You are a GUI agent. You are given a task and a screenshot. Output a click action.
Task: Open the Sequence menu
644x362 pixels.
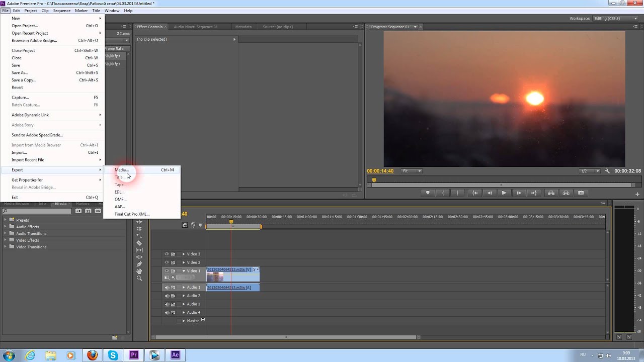[62, 11]
